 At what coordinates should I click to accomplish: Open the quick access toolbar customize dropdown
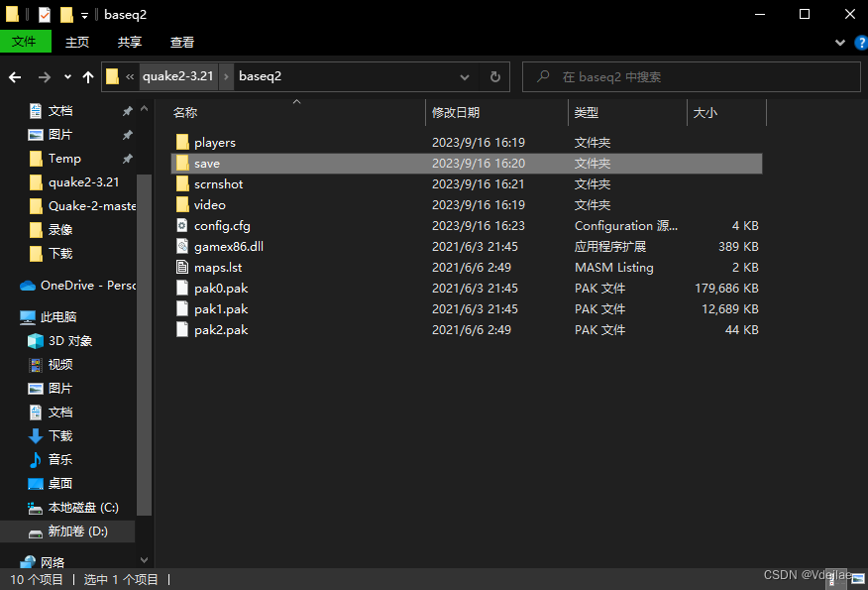84,16
